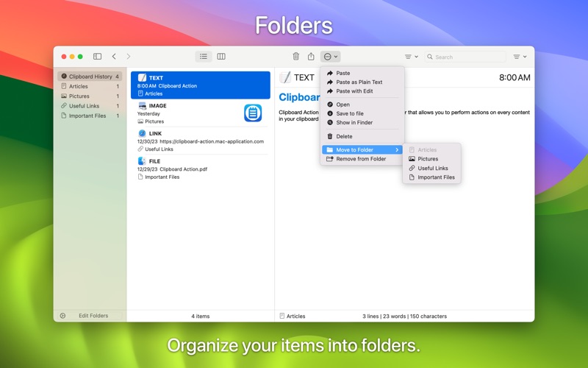
Task: Choose Paste as Plain Text
Action: pyautogui.click(x=362, y=82)
